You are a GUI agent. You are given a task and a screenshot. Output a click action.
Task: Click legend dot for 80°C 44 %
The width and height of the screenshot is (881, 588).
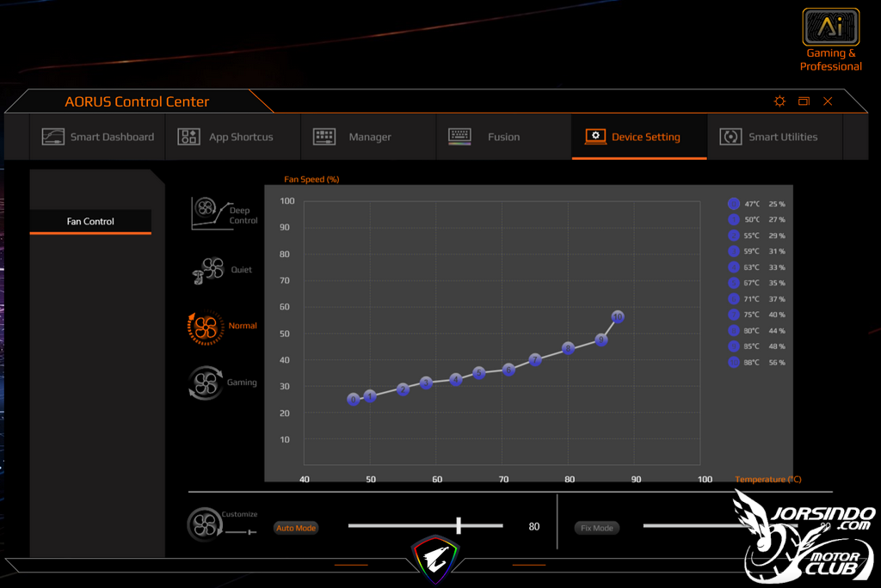tap(733, 330)
